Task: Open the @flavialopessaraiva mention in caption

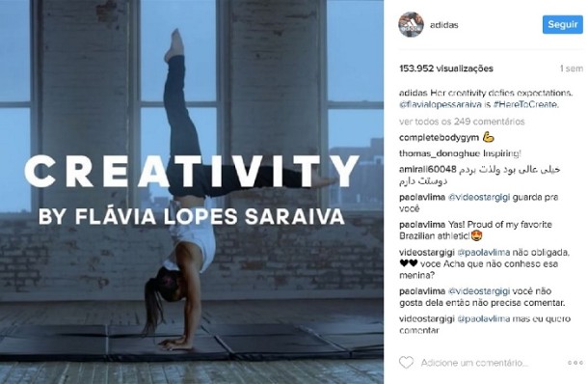Action: tap(441, 105)
